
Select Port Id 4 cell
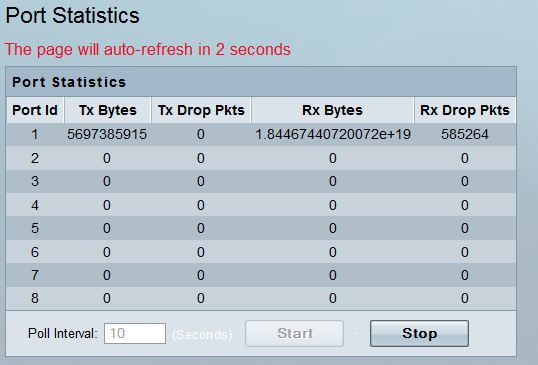[35, 205]
